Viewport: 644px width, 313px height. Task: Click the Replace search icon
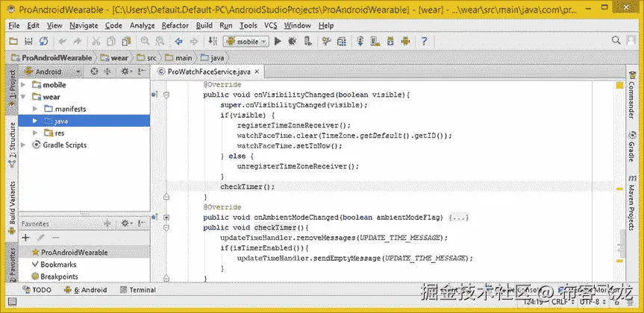point(160,41)
